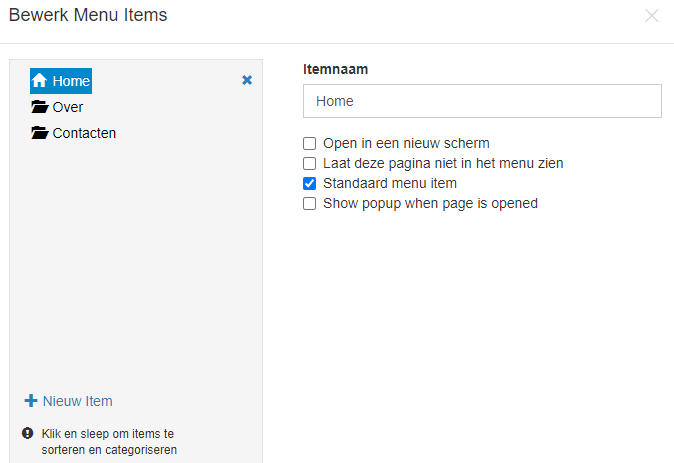Viewport: 674px width, 463px height.
Task: Uncheck Standaard menu item checkbox
Action: pos(309,184)
